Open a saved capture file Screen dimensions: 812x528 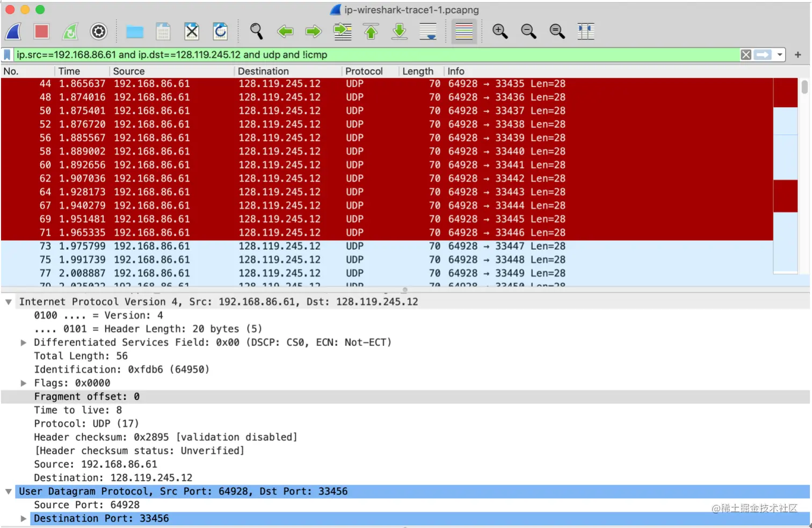(x=134, y=31)
